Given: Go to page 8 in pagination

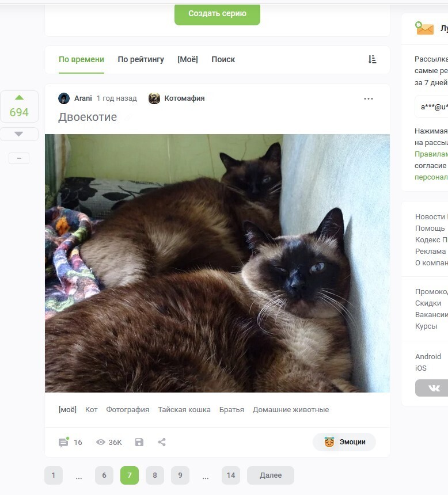Looking at the screenshot, I should coord(155,475).
